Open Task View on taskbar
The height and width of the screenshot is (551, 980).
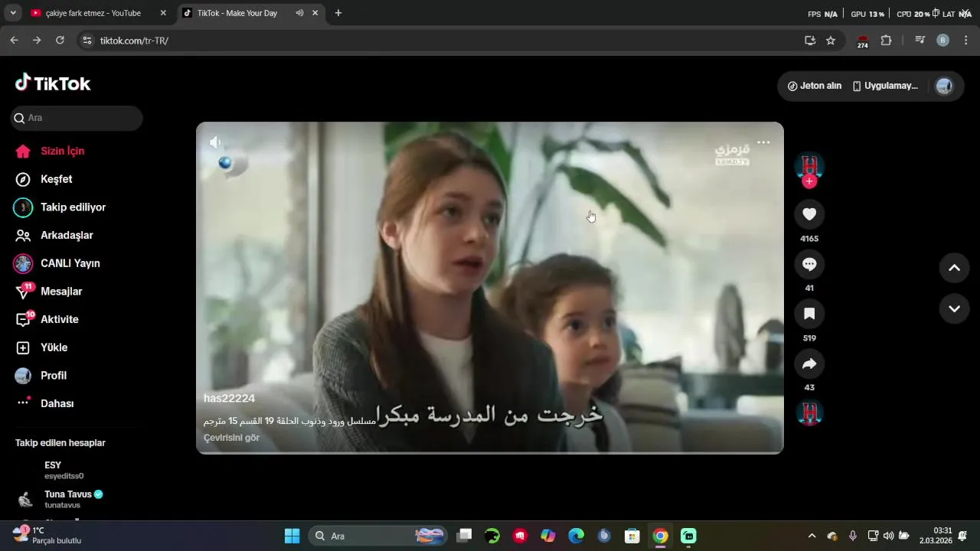tap(464, 536)
